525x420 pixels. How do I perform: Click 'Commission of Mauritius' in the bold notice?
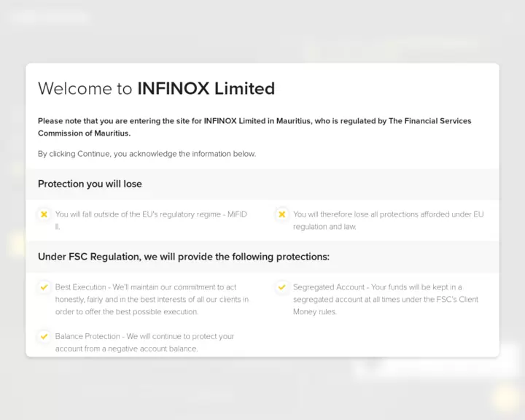pyautogui.click(x=84, y=133)
